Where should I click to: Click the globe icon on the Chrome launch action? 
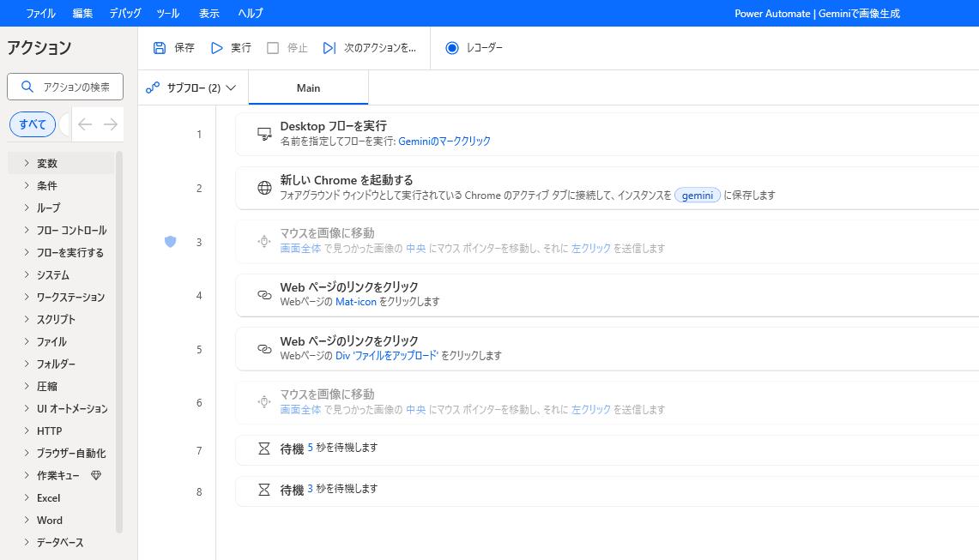263,187
